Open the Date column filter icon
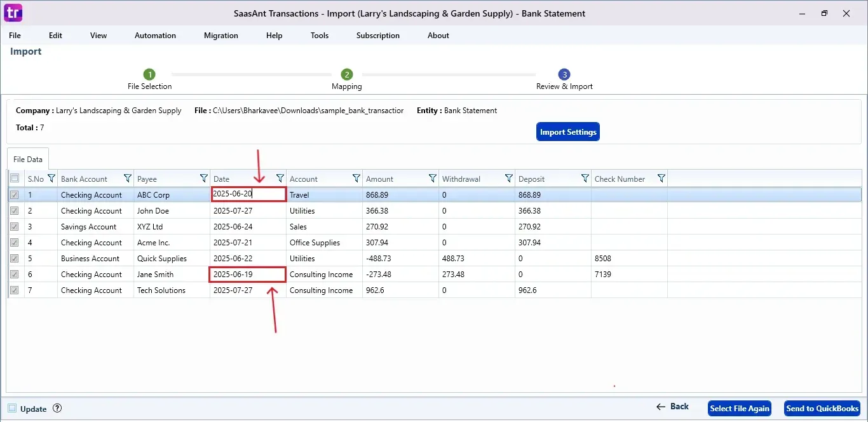The width and height of the screenshot is (868, 422). point(280,179)
